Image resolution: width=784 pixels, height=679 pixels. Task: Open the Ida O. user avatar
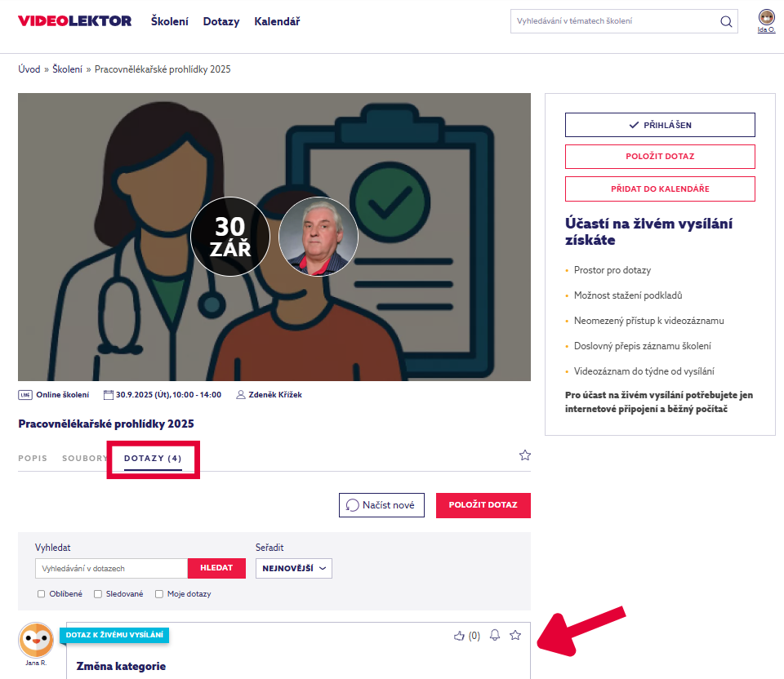click(x=766, y=17)
